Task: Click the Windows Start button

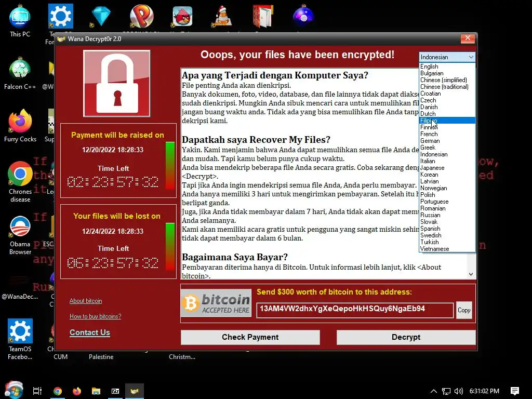Action: [x=14, y=390]
